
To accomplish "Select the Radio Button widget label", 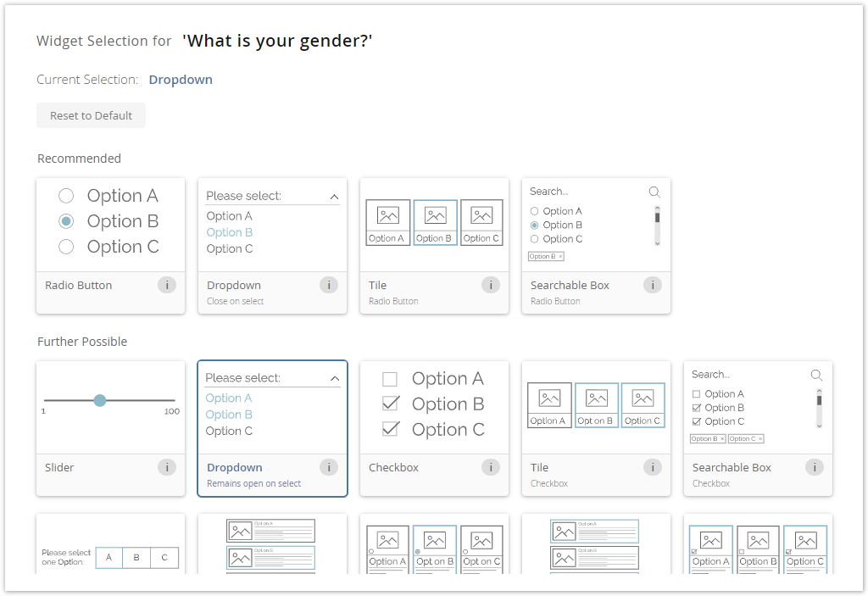I will [x=79, y=285].
